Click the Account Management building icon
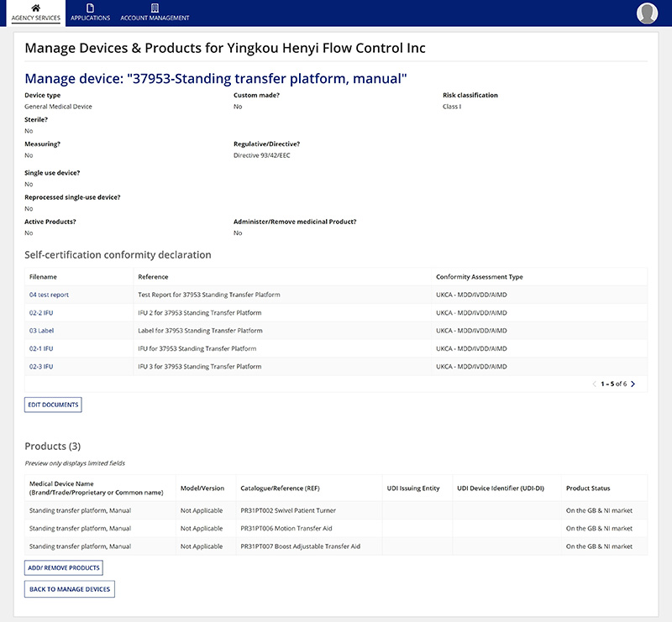 coord(155,8)
